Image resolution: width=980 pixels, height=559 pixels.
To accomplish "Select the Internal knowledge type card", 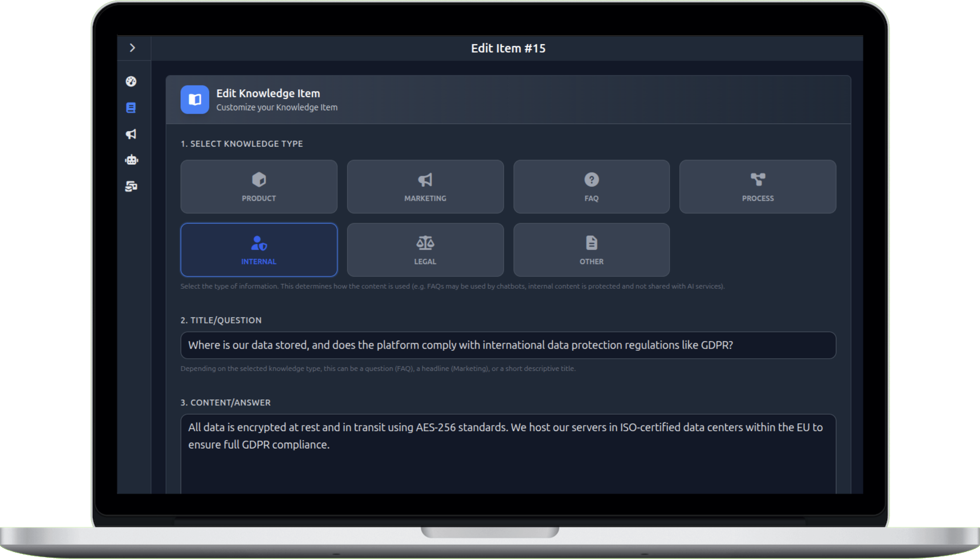I will click(258, 250).
